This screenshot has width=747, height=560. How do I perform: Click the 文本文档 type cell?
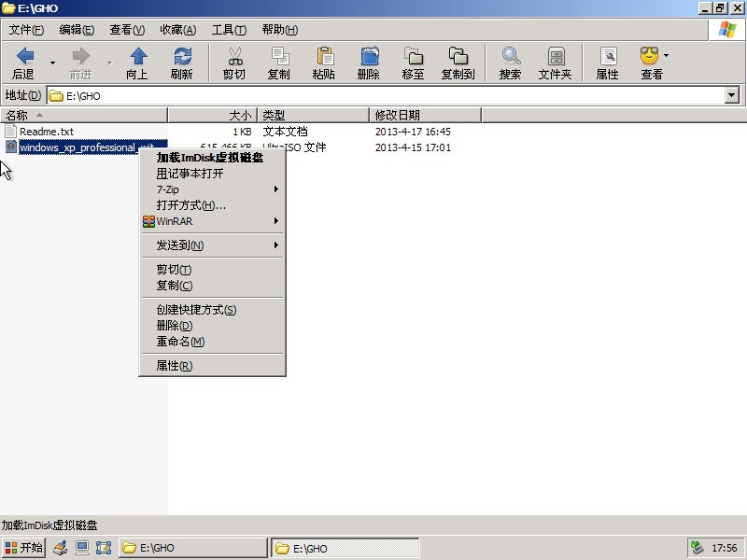(286, 132)
